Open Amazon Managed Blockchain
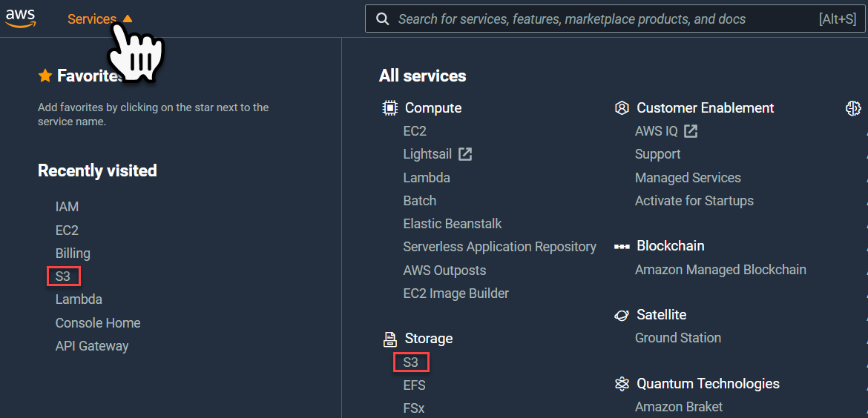868x418 pixels. pyautogui.click(x=721, y=270)
